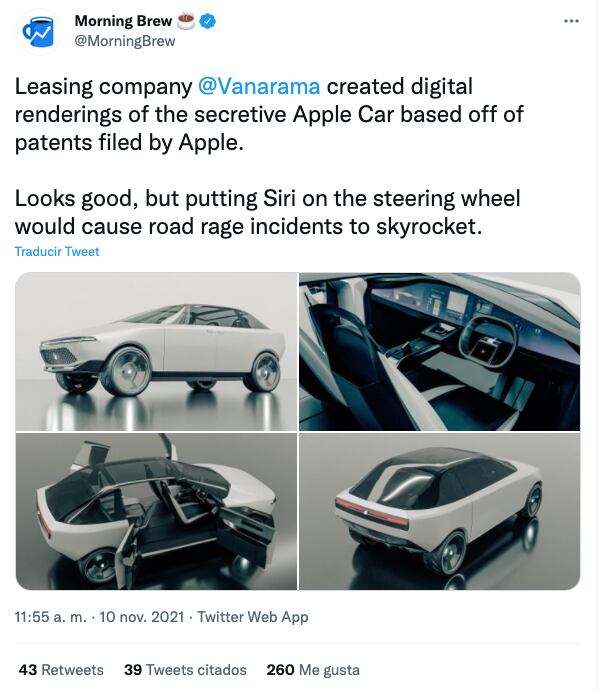View the 39 Tweets citados
Image resolution: width=601 pixels, height=692 pixels.
pyautogui.click(x=187, y=670)
